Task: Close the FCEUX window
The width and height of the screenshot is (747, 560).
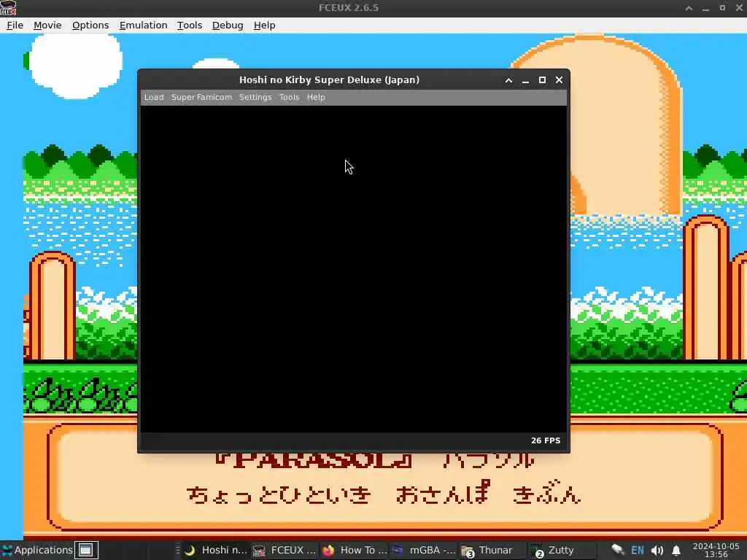Action: pyautogui.click(x=739, y=8)
